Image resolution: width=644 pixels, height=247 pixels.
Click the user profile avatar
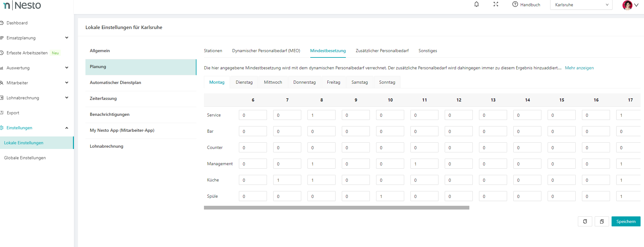627,5
